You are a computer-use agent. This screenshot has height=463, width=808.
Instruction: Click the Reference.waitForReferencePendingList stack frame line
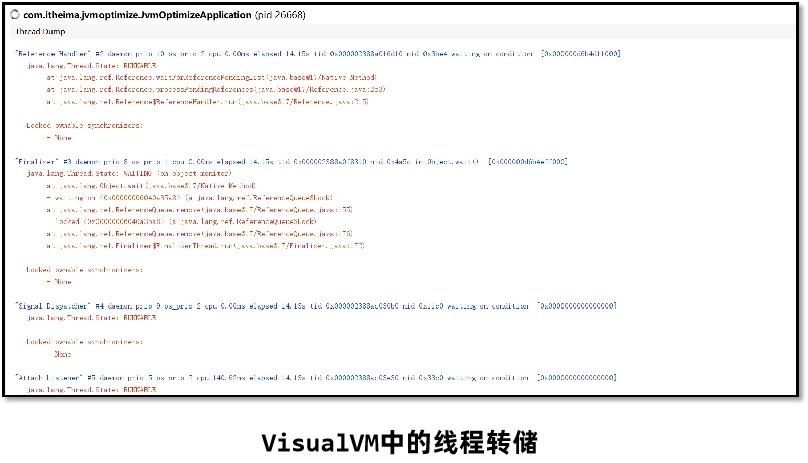click(x=211, y=78)
